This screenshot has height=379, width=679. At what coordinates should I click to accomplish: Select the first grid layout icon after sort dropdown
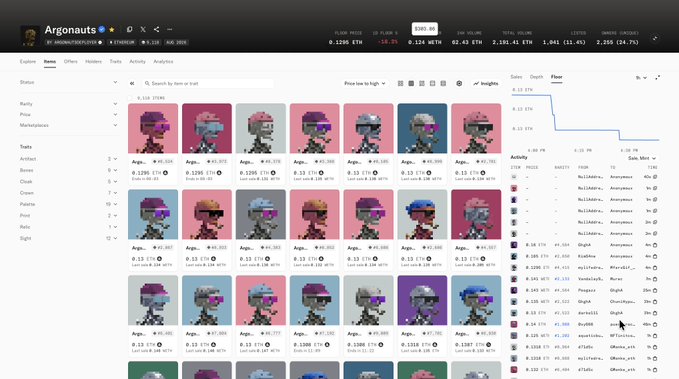tap(401, 83)
